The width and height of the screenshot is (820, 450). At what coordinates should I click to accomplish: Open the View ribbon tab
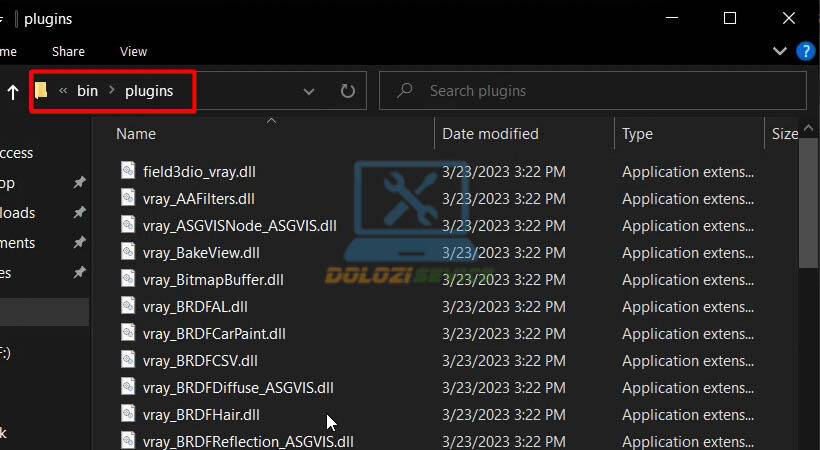tap(133, 51)
